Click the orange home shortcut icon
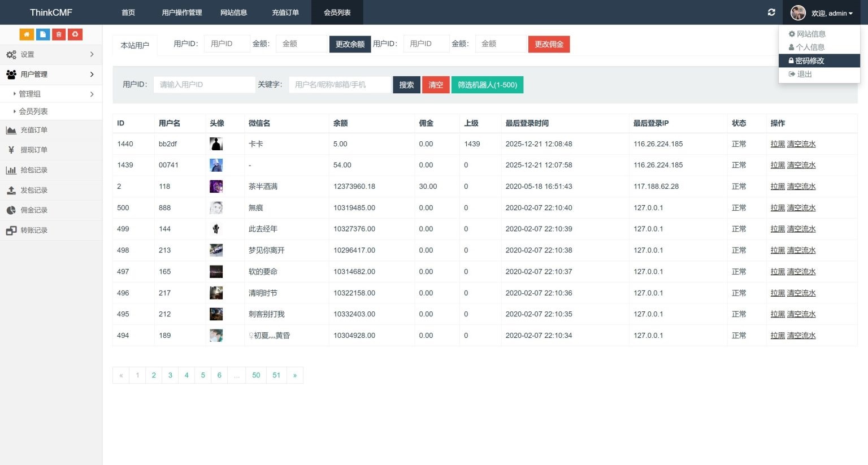Image resolution: width=868 pixels, height=465 pixels. click(27, 34)
